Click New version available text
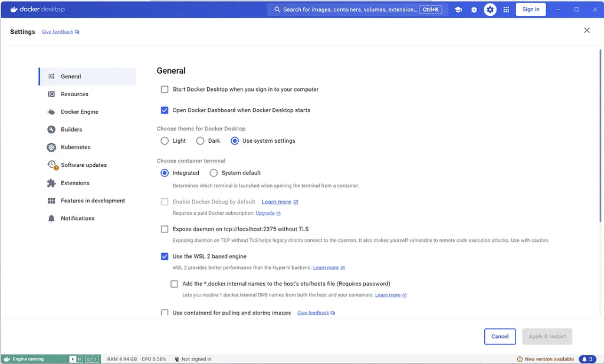The image size is (604, 364). [549, 359]
